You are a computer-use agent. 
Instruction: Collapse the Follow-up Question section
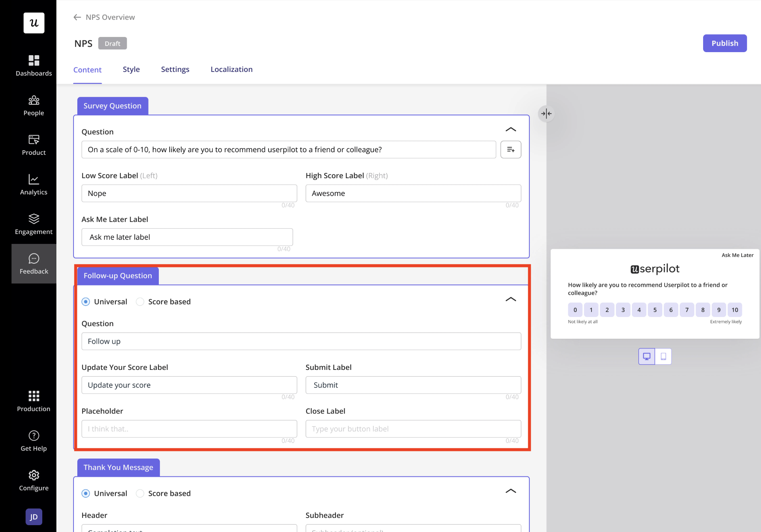pos(511,299)
